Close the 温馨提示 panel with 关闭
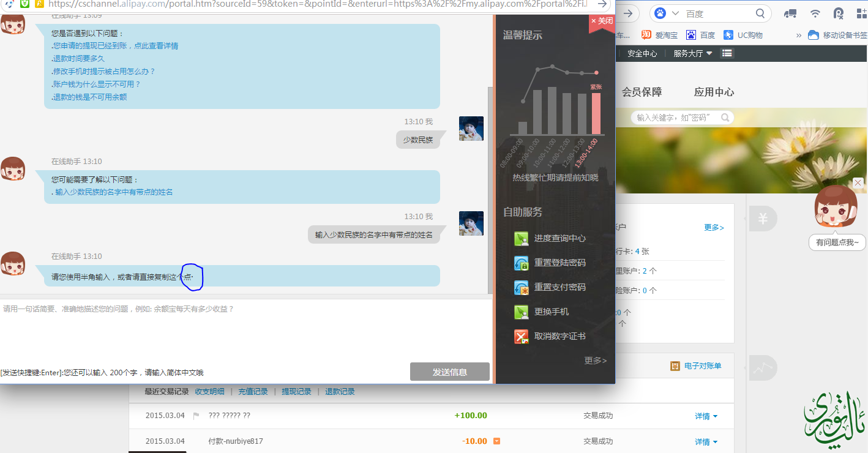Viewport: 868px width, 453px height. pos(602,21)
